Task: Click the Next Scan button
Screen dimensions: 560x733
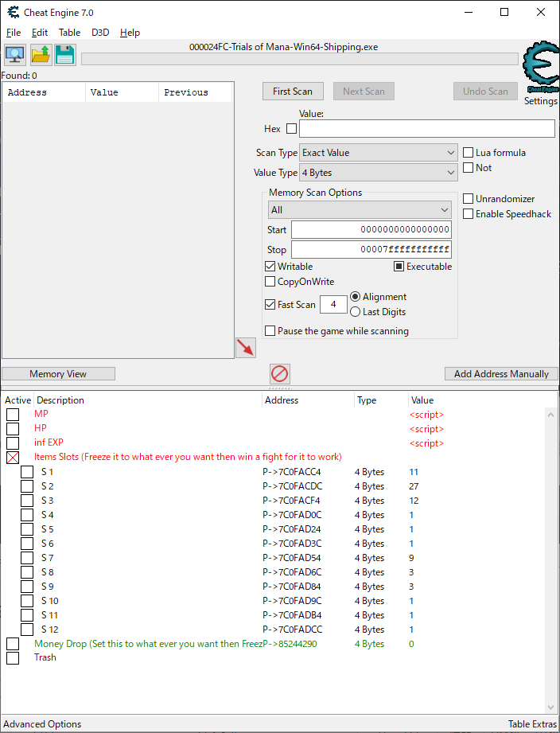Action: [x=364, y=92]
